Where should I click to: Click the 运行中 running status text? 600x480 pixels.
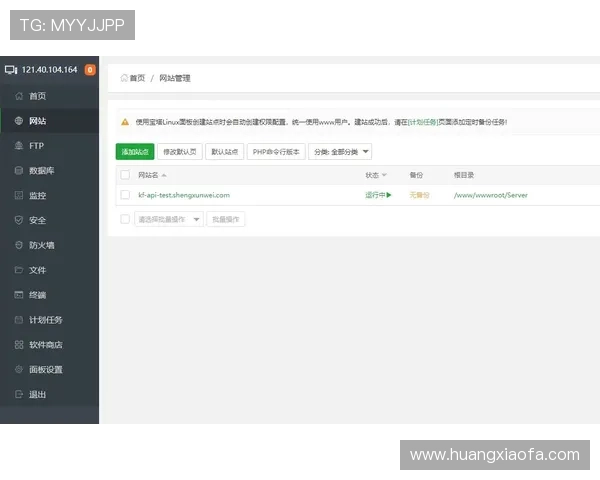click(375, 195)
